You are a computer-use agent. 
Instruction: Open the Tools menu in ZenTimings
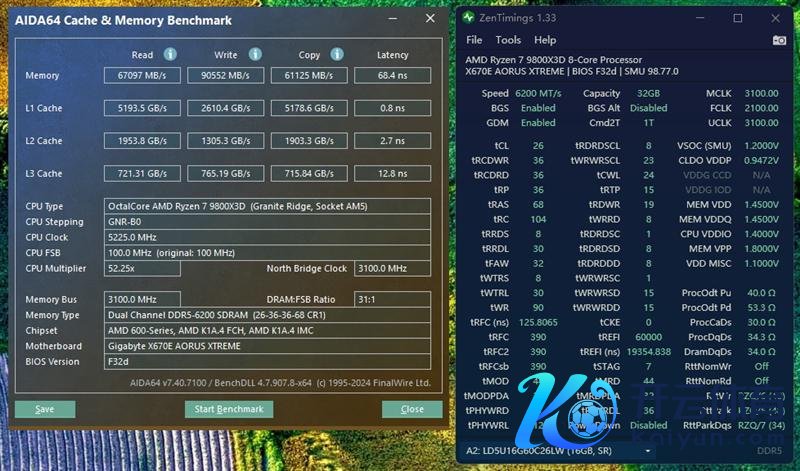pyautogui.click(x=508, y=40)
